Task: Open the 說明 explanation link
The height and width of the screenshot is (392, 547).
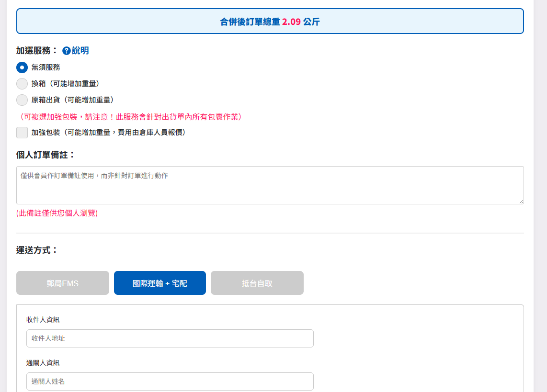Action: click(80, 51)
